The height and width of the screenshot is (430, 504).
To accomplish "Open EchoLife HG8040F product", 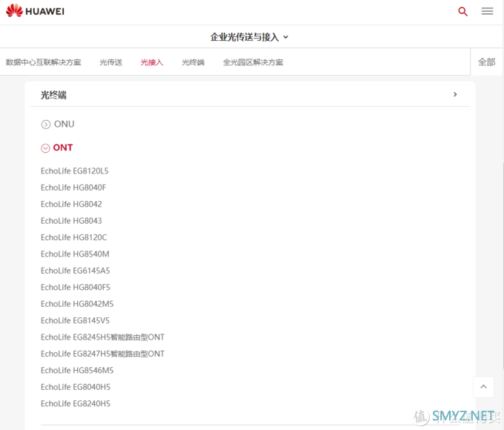I will pos(73,188).
